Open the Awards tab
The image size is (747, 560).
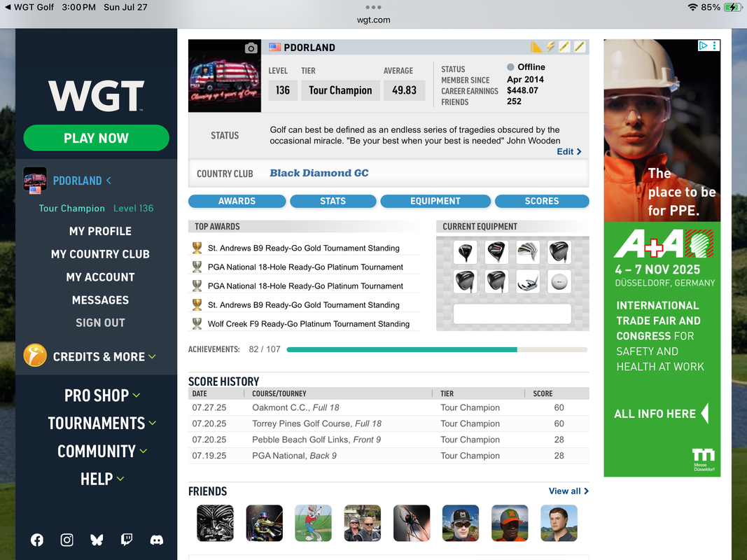point(237,201)
